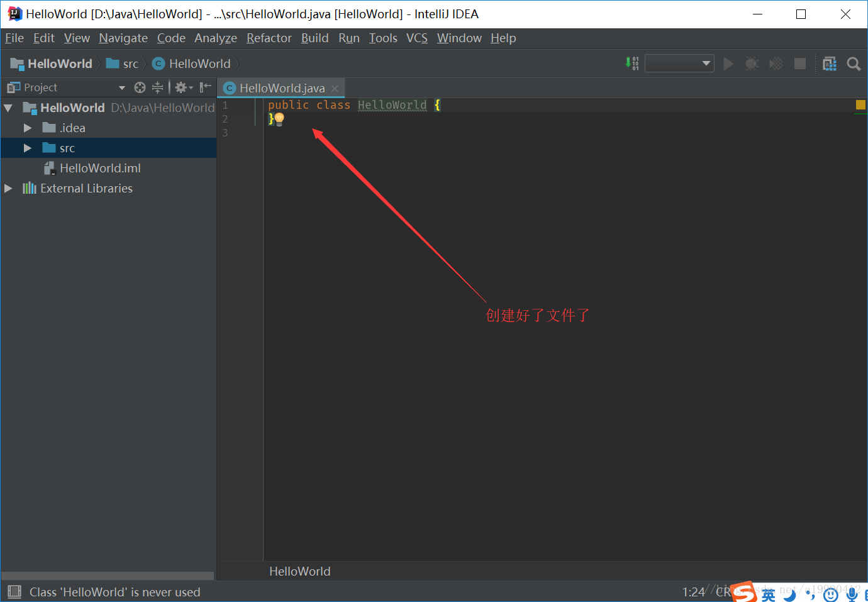Click the Sogou input method S icon
868x602 pixels.
coord(744,592)
